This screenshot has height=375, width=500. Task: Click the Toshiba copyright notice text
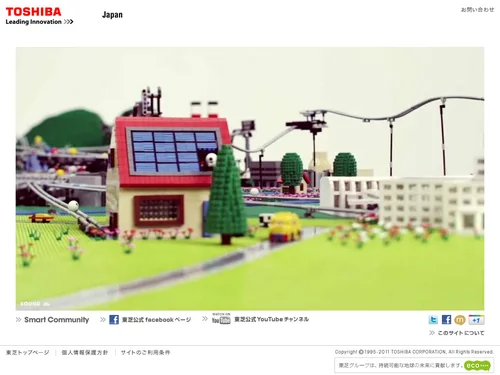[x=414, y=352]
